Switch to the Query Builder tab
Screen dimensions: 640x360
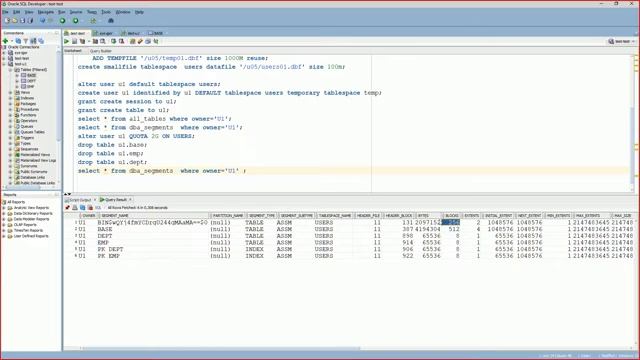(x=100, y=51)
